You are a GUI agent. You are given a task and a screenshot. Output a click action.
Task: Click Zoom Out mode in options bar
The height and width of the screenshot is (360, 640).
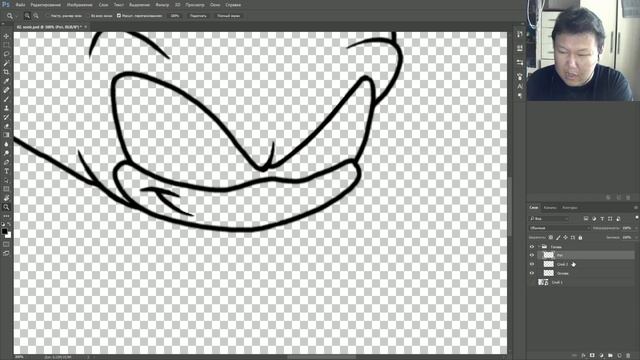tap(36, 16)
